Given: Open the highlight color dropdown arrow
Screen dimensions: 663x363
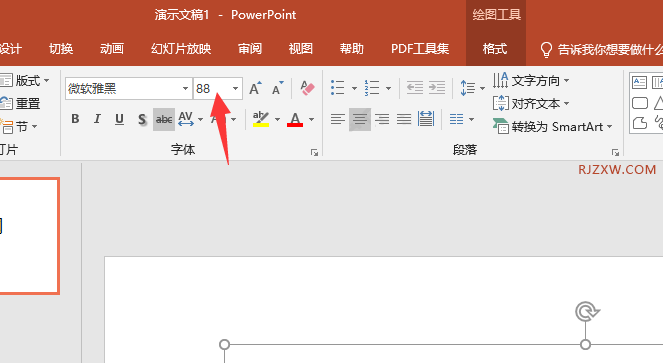Looking at the screenshot, I should (277, 120).
